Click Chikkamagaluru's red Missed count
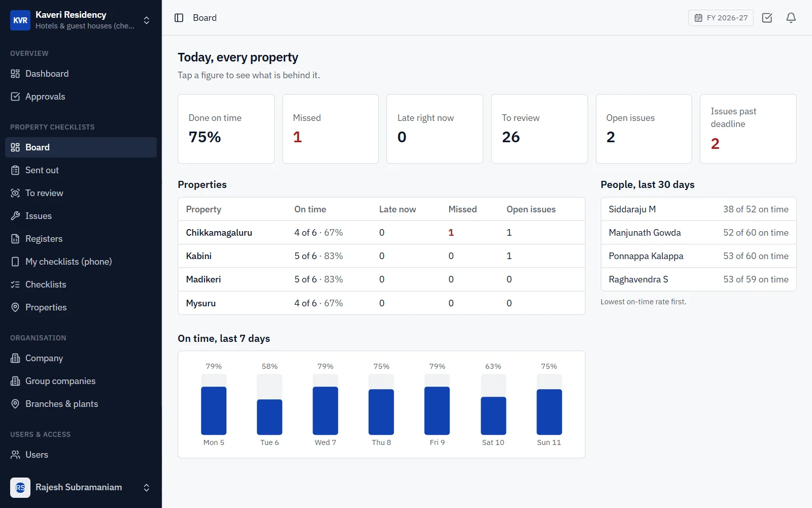 pyautogui.click(x=451, y=233)
